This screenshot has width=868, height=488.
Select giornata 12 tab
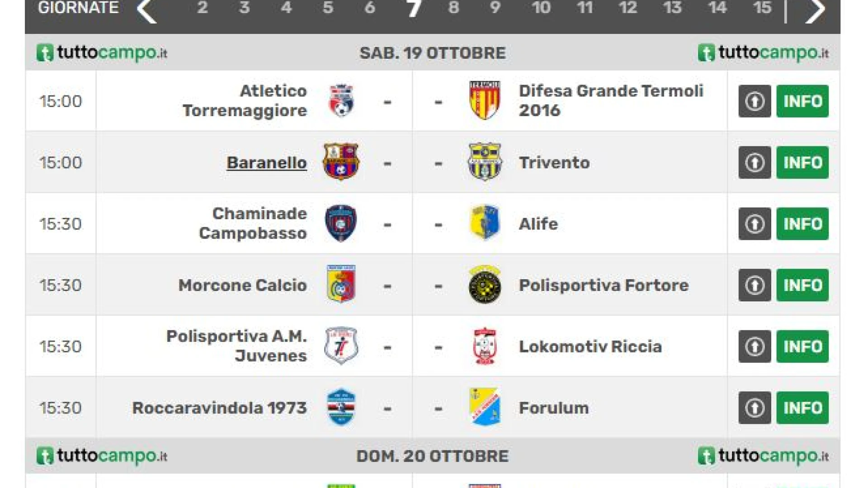627,8
